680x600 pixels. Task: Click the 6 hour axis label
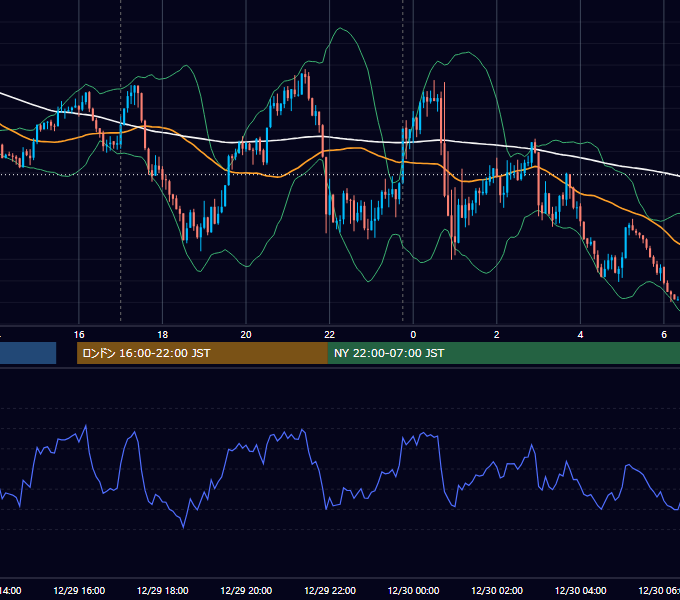tap(664, 335)
